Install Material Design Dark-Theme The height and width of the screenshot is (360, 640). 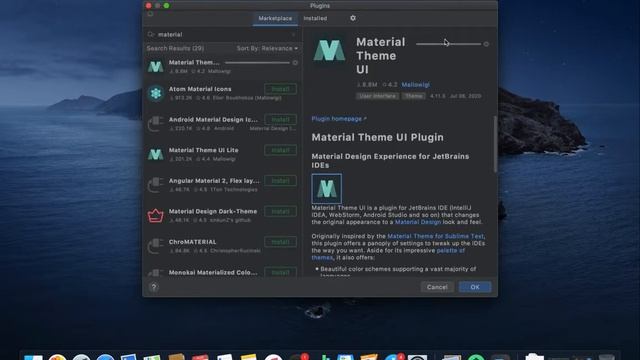280,211
